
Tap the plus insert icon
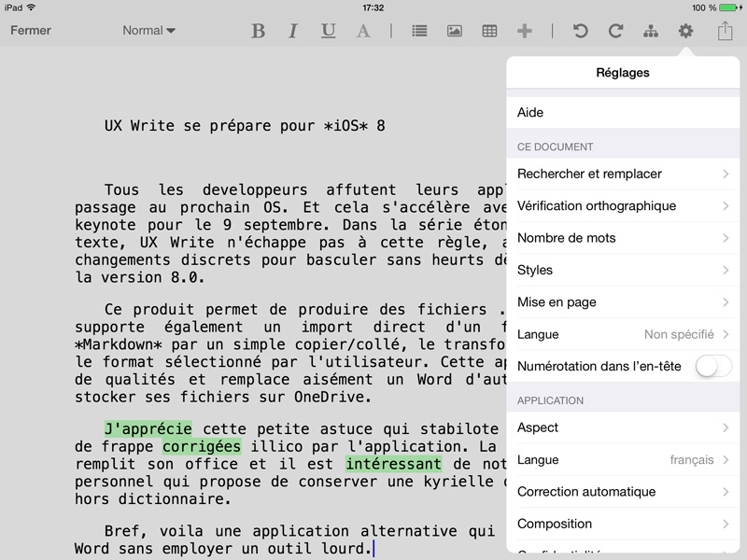coord(525,31)
